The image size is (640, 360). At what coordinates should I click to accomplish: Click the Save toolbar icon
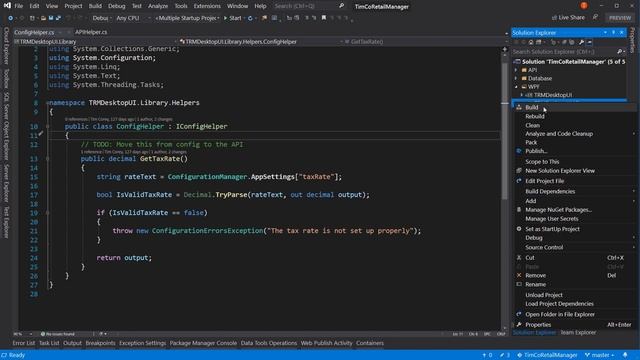tap(51, 18)
